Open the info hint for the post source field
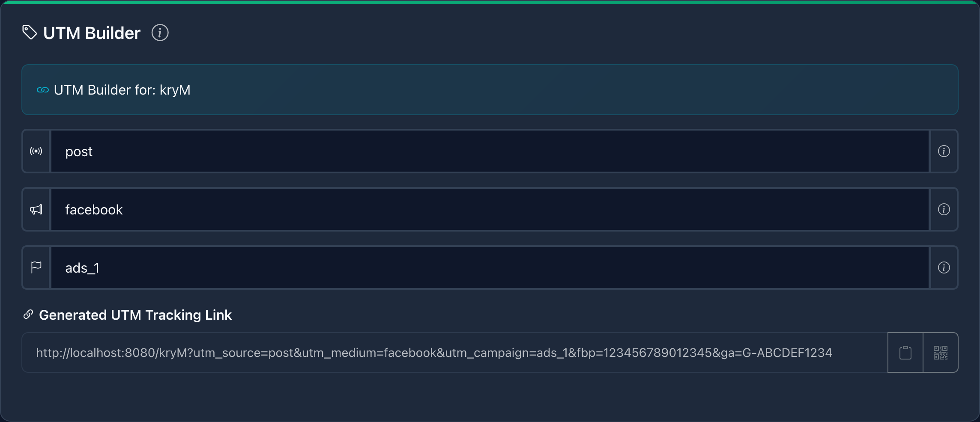The width and height of the screenshot is (980, 422). coord(943,151)
